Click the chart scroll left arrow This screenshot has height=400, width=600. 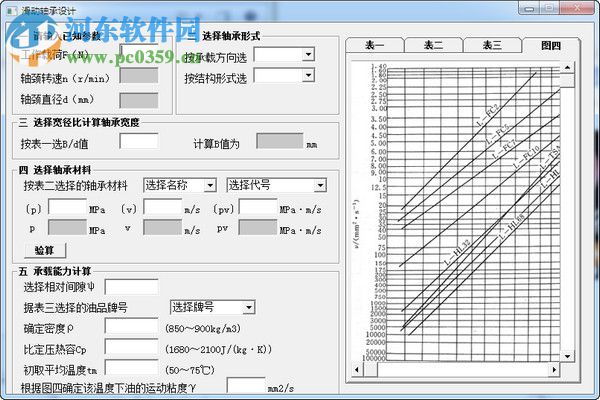click(x=357, y=370)
